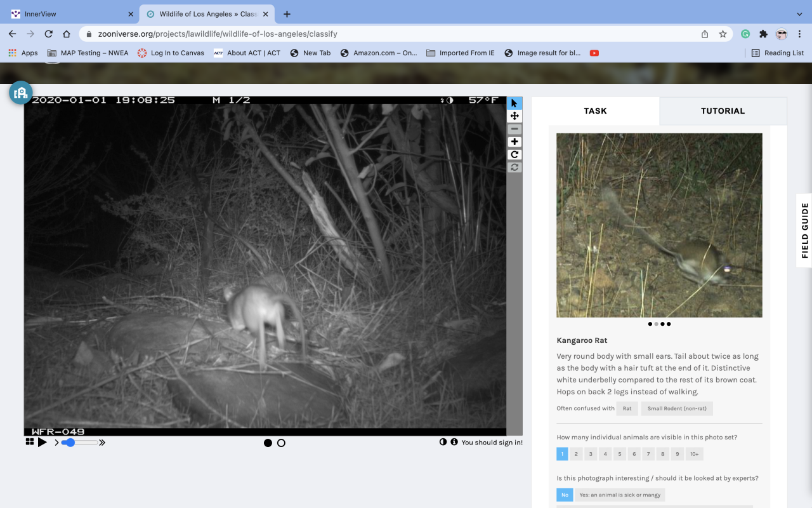Choose 5 individual animals
The width and height of the screenshot is (812, 508).
click(620, 454)
